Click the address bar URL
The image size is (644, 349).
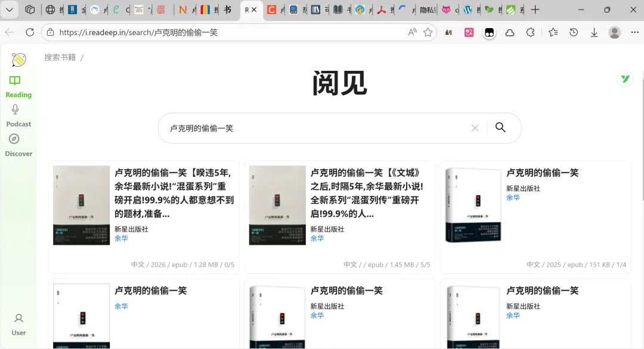pyautogui.click(x=138, y=32)
